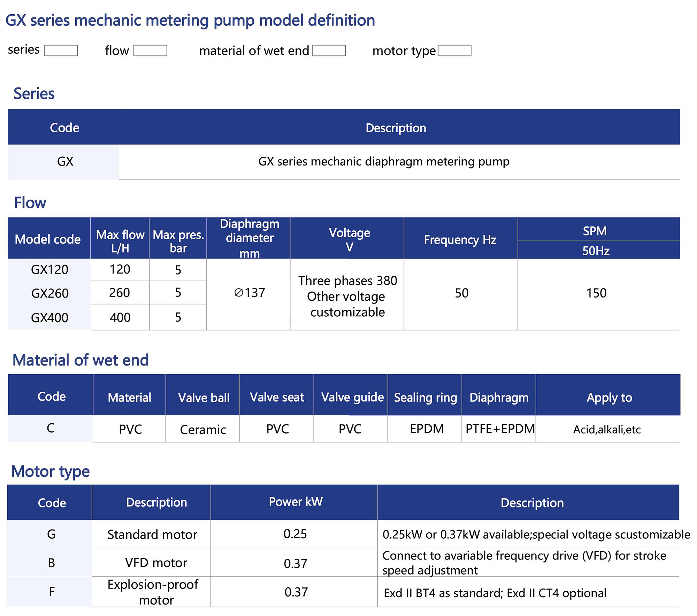Select the SPM value '150'
The height and width of the screenshot is (616, 697).
[x=596, y=293]
